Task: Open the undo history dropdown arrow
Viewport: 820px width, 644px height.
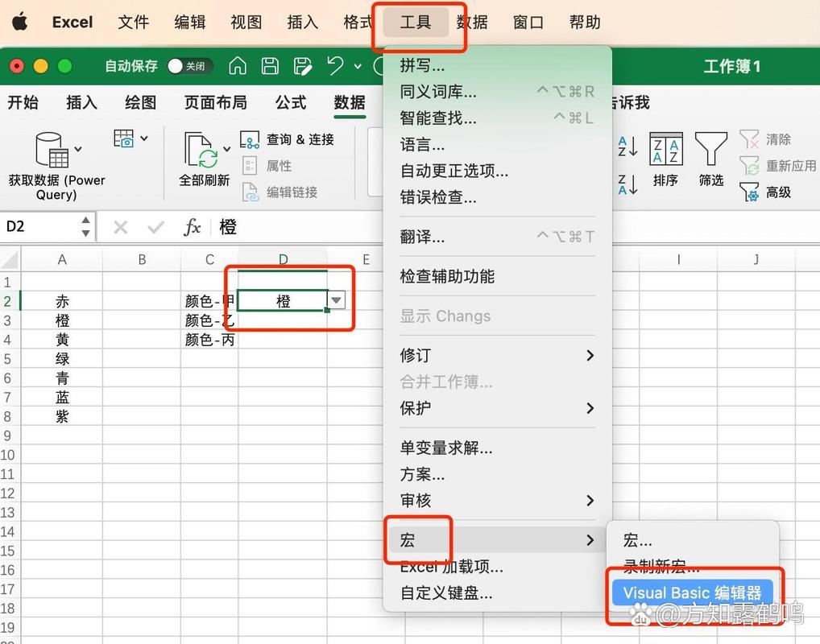Action: pos(358,66)
